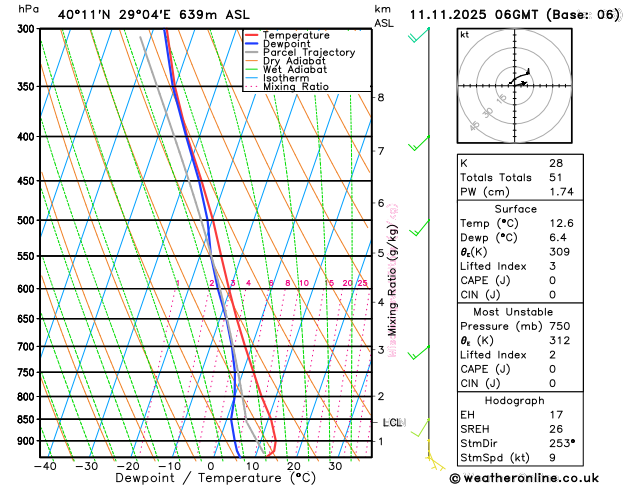
Task: Click the 'Pressure (mb)' value '750'
Action: pos(560,326)
